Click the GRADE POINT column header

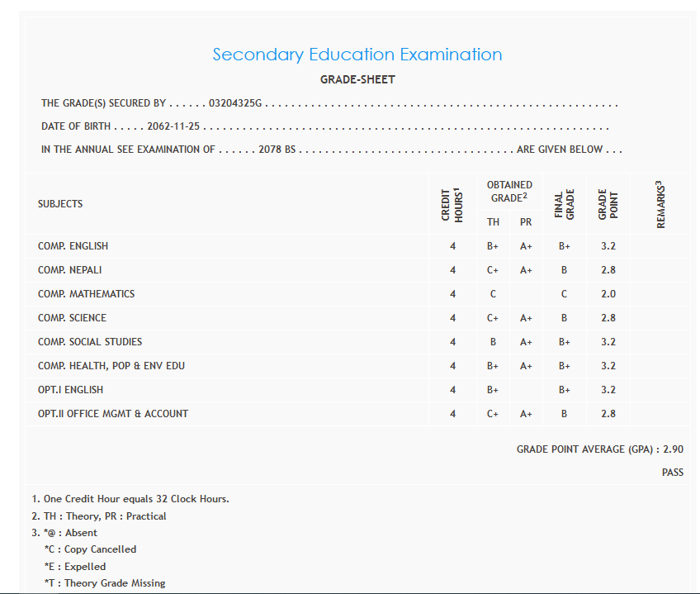pyautogui.click(x=608, y=206)
